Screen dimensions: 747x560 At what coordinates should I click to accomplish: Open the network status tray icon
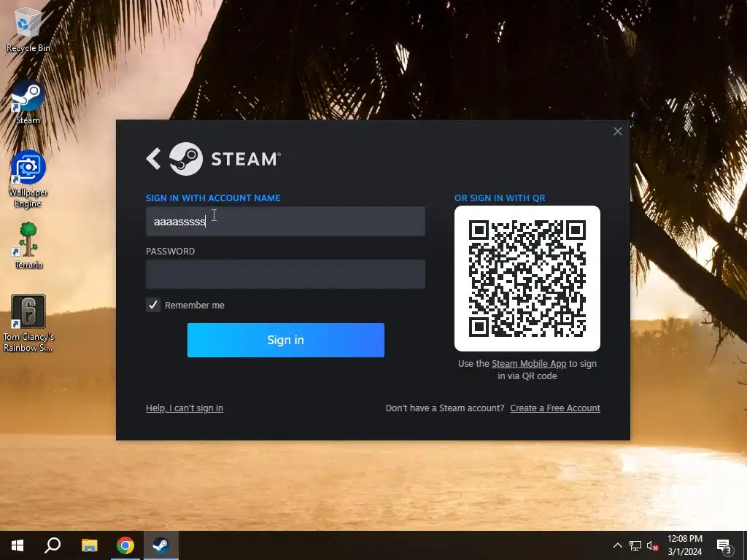tap(635, 545)
